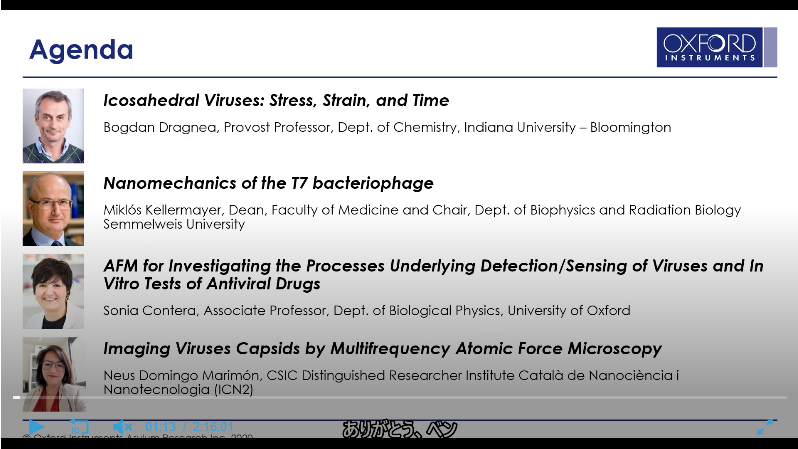The image size is (798, 449).
Task: Click Sonia Contera's University of Oxford affiliation
Action: (x=366, y=310)
